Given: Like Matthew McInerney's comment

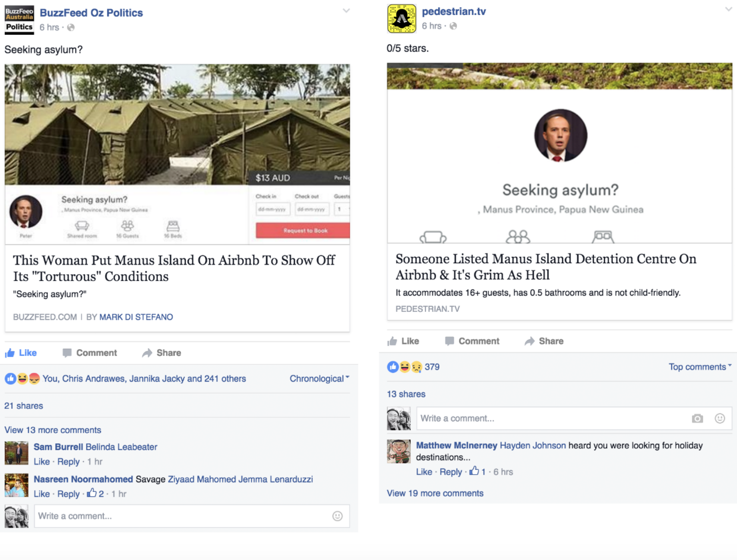Looking at the screenshot, I should point(424,472).
